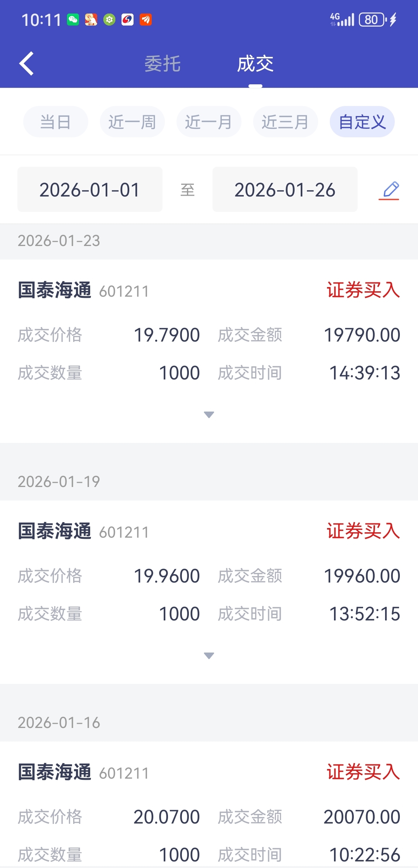Tap the green settings notification icon
The height and width of the screenshot is (868, 418).
pos(110,19)
